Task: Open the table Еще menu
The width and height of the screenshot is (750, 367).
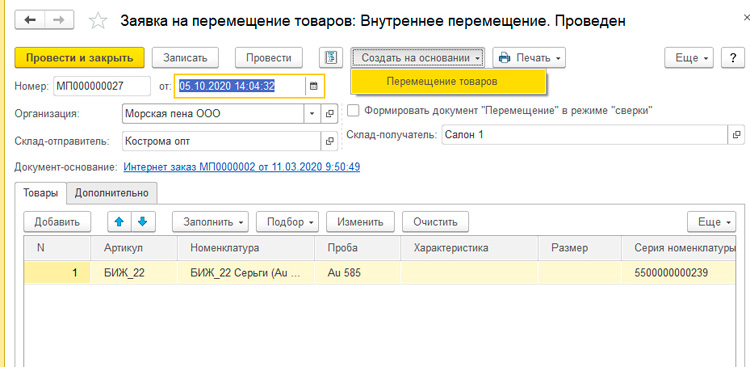Action: [x=712, y=222]
